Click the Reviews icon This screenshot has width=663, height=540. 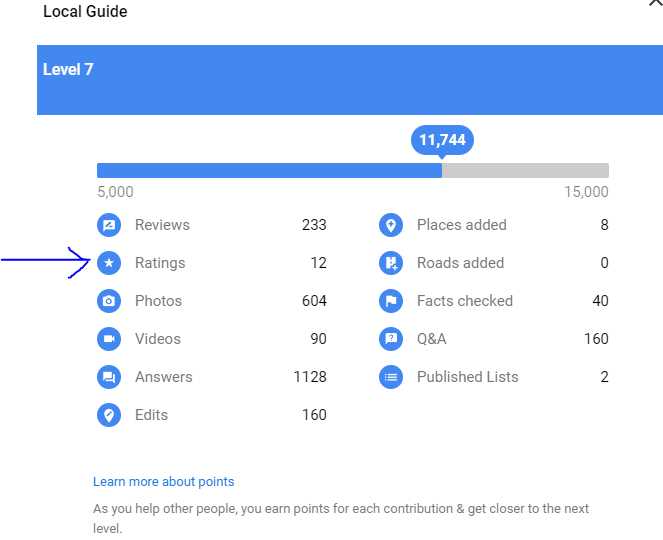[x=109, y=225]
